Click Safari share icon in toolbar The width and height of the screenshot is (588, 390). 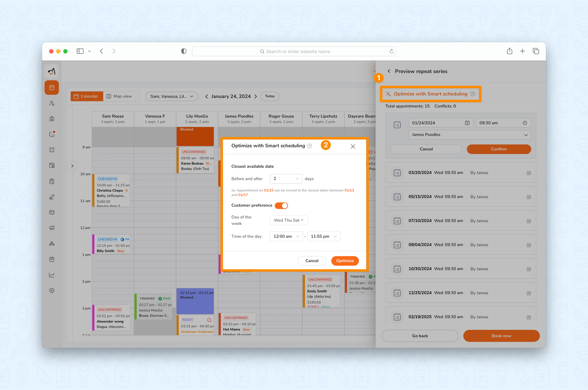coord(510,51)
